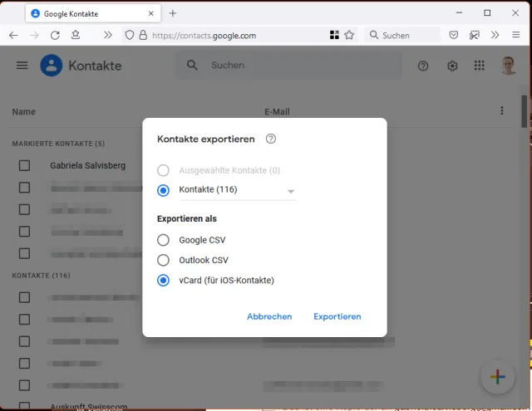Go back with the browser back arrow
Screen dimensions: 532x411
(x=13, y=35)
